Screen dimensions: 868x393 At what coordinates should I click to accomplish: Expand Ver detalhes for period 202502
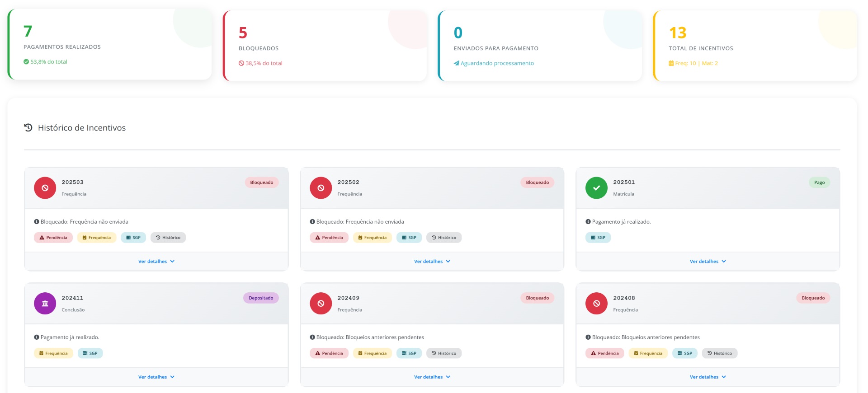(x=432, y=262)
